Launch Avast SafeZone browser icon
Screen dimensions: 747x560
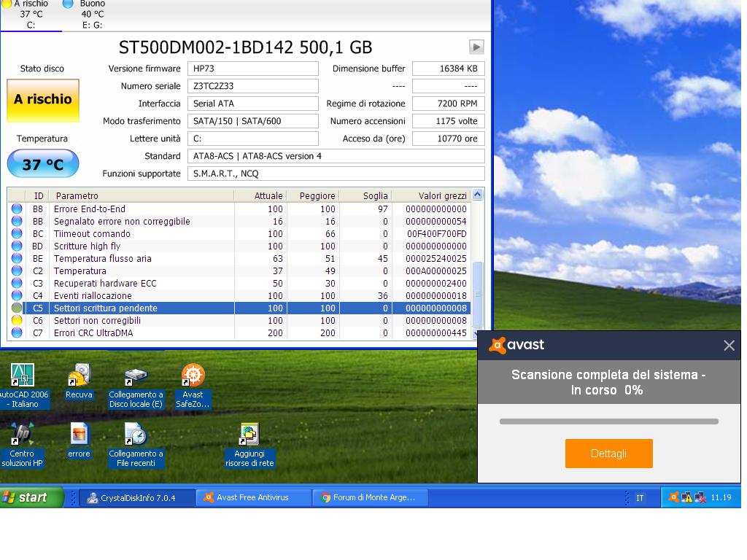point(193,376)
